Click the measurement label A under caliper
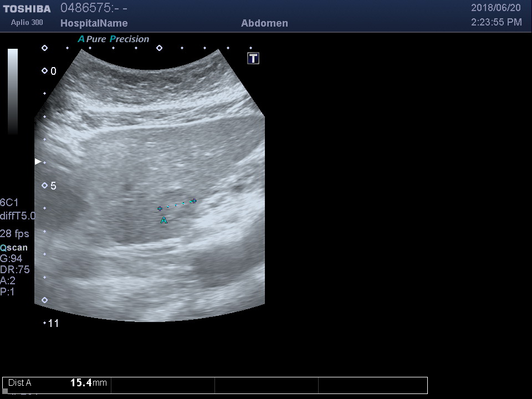Screen dimensions: 532x399 164,221
